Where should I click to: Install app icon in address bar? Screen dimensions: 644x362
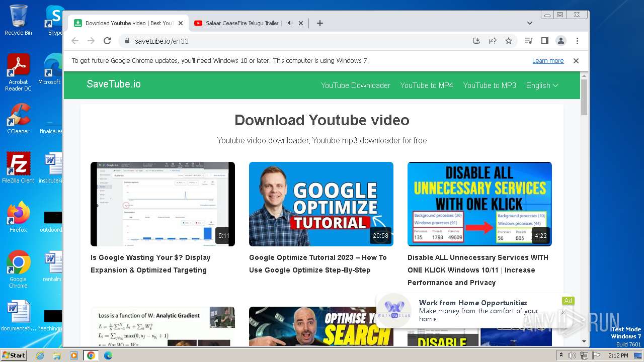click(476, 41)
